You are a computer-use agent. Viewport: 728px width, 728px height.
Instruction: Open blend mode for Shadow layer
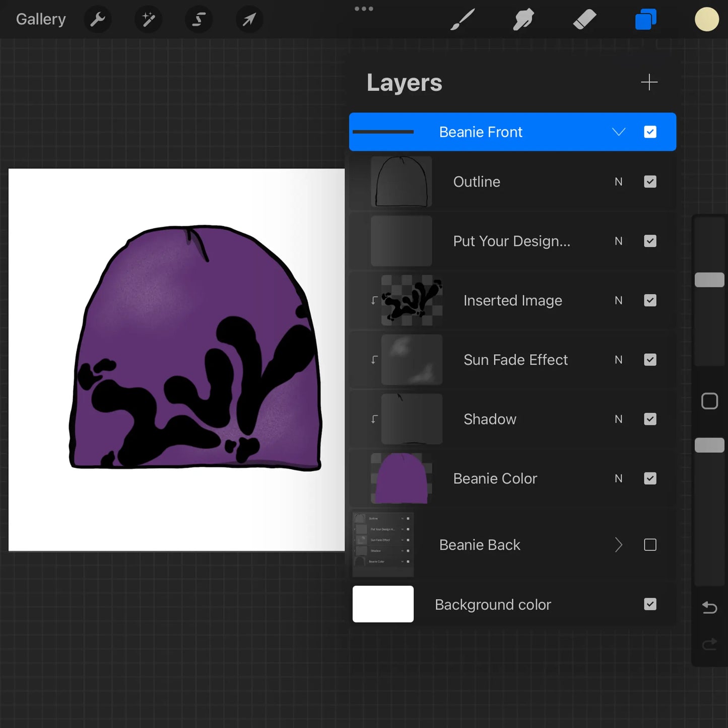pos(618,419)
